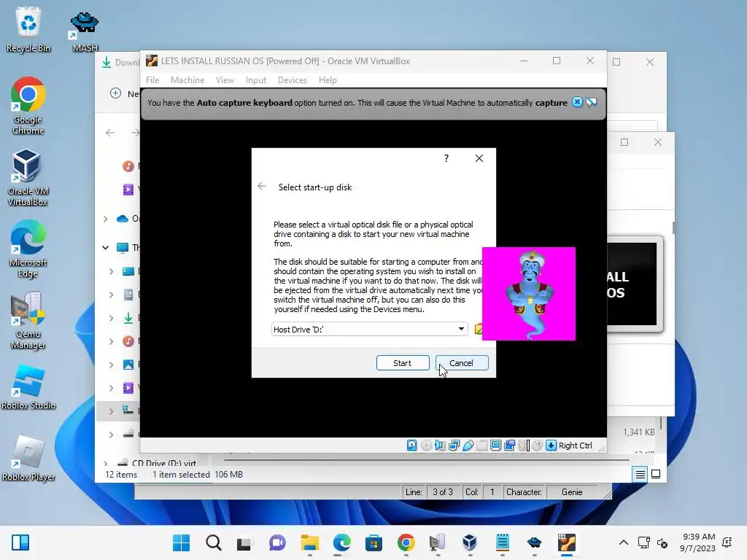Click the purple Genie character image
This screenshot has width=747, height=560.
click(529, 294)
